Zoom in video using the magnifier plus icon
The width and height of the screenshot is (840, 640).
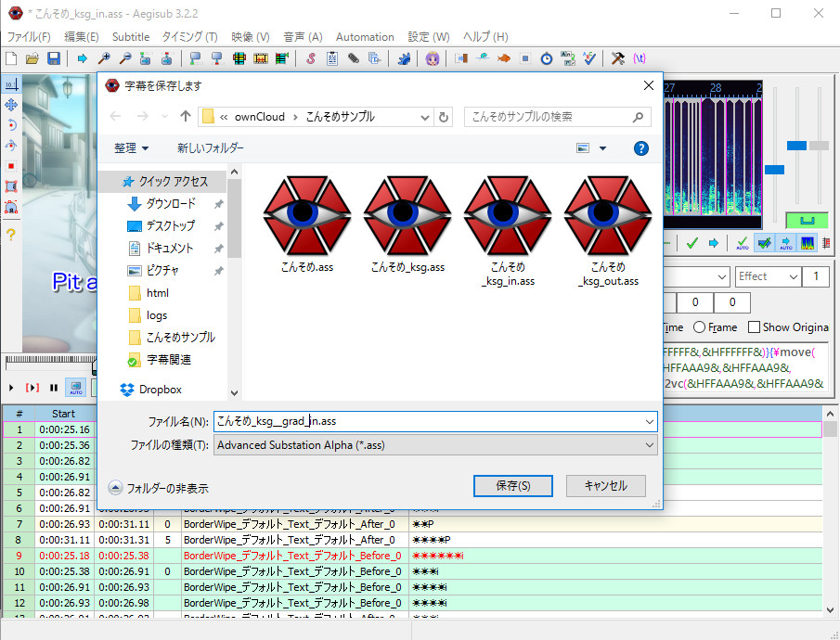103,58
